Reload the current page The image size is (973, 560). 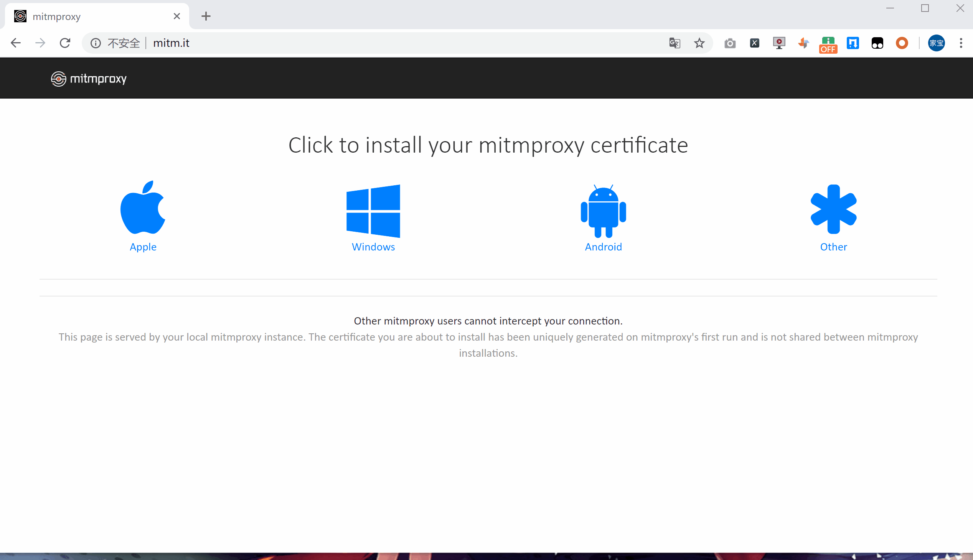click(x=65, y=43)
